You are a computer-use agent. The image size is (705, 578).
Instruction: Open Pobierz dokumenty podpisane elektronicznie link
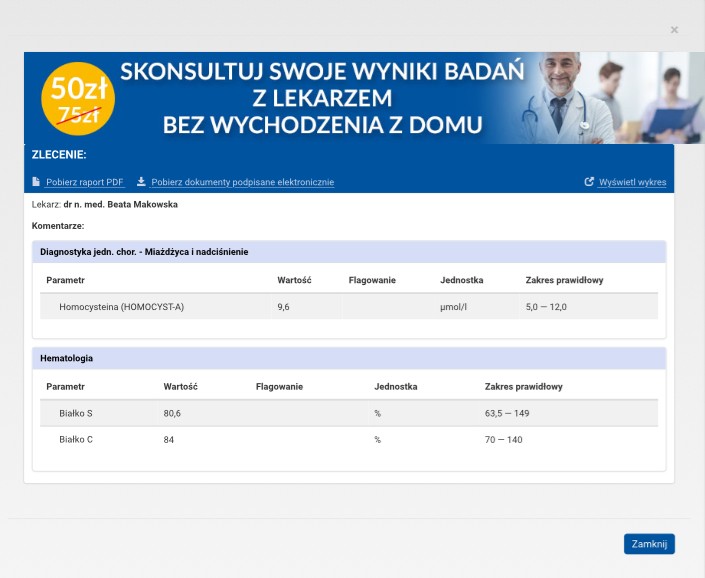click(x=242, y=182)
